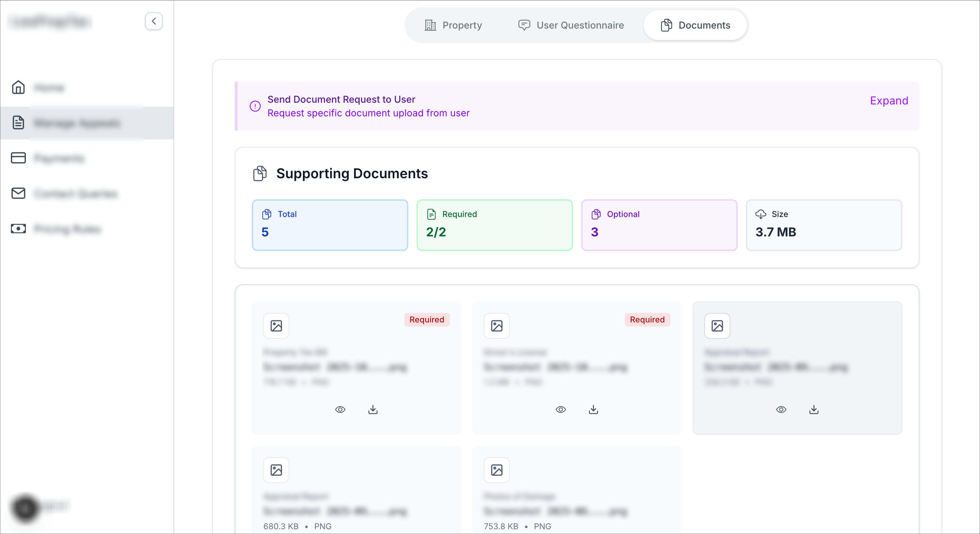Click the info icon in request banner
Screen dimensions: 980x534
(x=255, y=106)
